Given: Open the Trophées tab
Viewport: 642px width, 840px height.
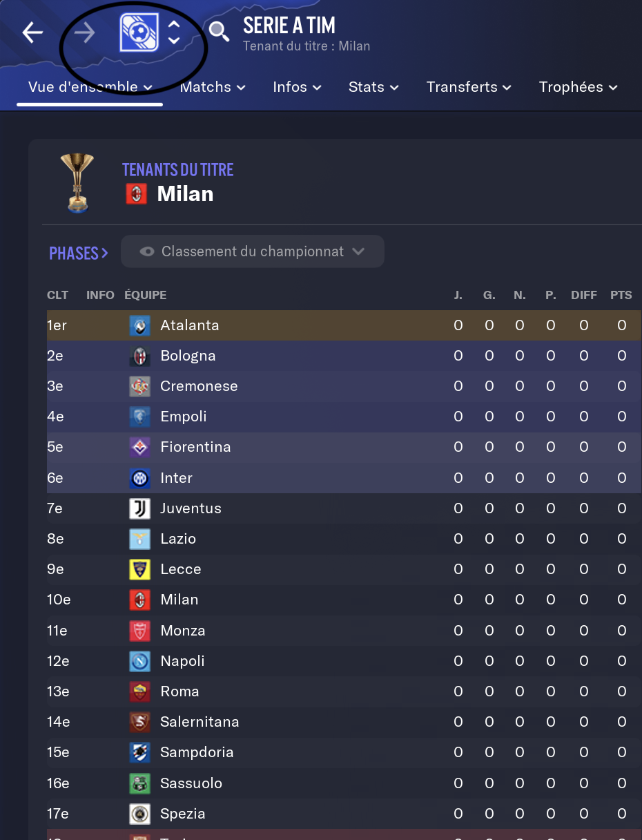Looking at the screenshot, I should coord(578,87).
